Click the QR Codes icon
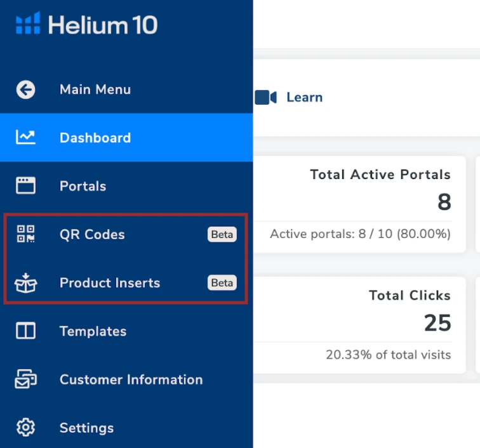Screen dimensions: 480x448 point(25,234)
